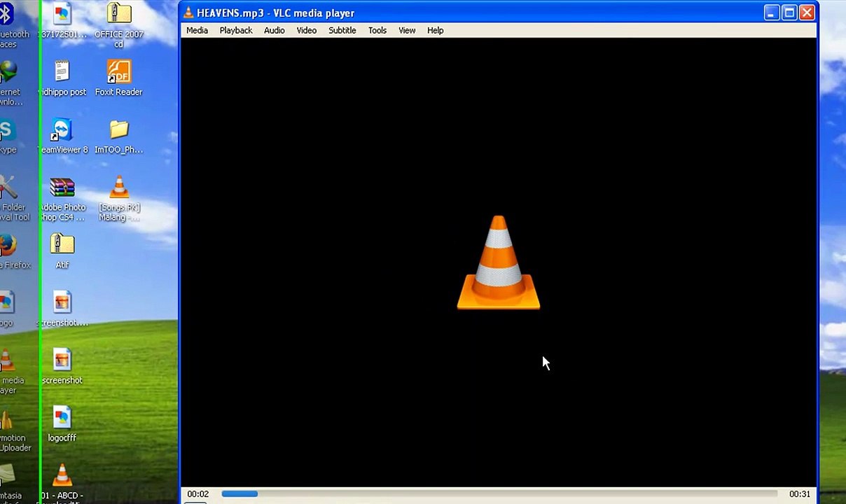Open the View menu in VLC
The height and width of the screenshot is (504, 846).
(407, 30)
